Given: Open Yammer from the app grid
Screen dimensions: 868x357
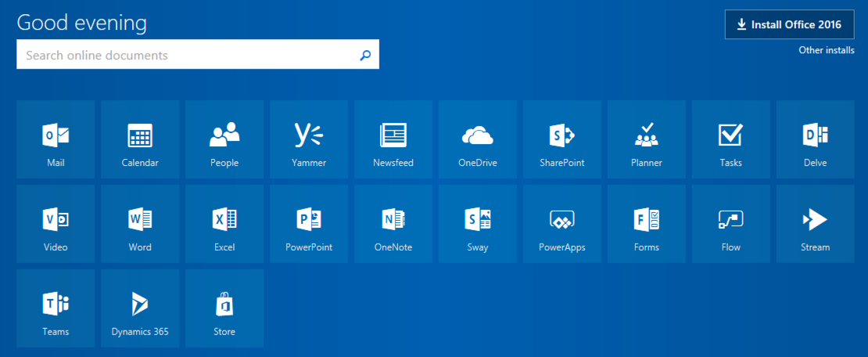Looking at the screenshot, I should (x=309, y=139).
